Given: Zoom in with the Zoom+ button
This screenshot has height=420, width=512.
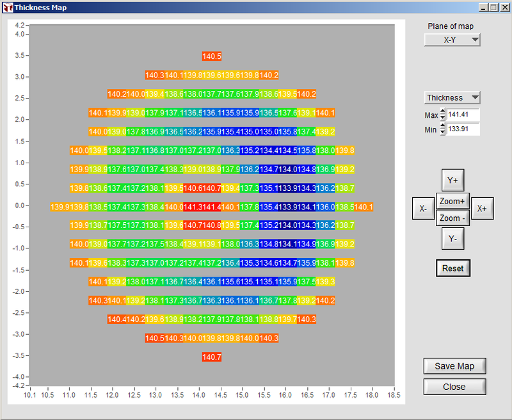Looking at the screenshot, I should coord(452,201).
